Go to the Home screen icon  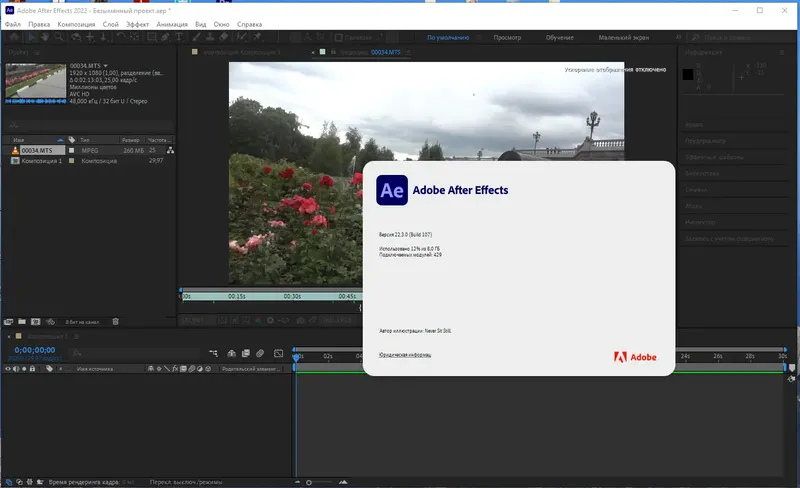tap(14, 37)
